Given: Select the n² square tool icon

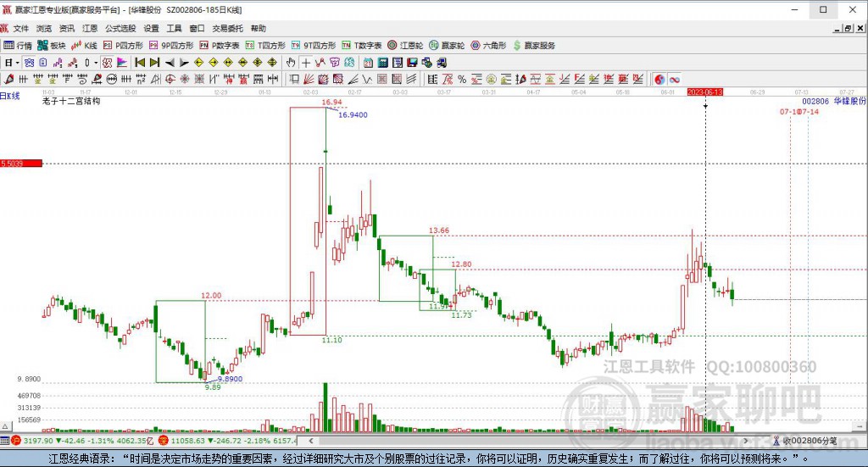Looking at the screenshot, I should (x=140, y=79).
